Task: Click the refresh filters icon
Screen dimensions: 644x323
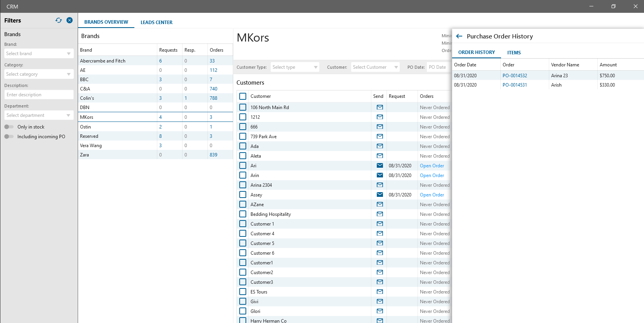Action: (x=59, y=20)
